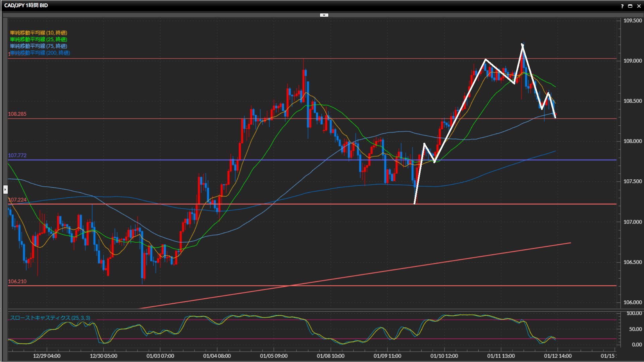Select the 75-period simple moving average label
Image resolution: width=644 pixels, height=362 pixels.
(38, 46)
